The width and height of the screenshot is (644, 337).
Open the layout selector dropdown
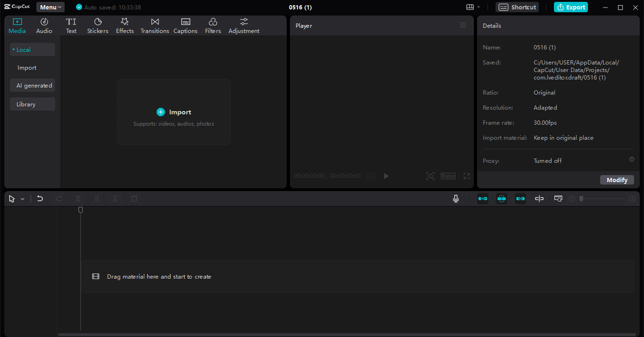tap(473, 7)
